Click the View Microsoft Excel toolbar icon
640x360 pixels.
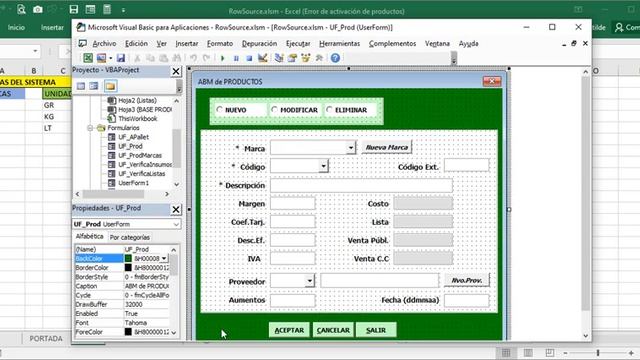pyautogui.click(x=88, y=58)
